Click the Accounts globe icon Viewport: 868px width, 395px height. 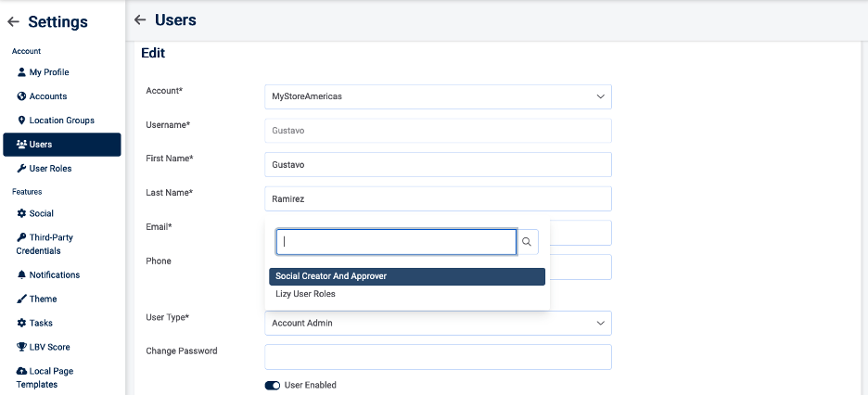[x=21, y=96]
